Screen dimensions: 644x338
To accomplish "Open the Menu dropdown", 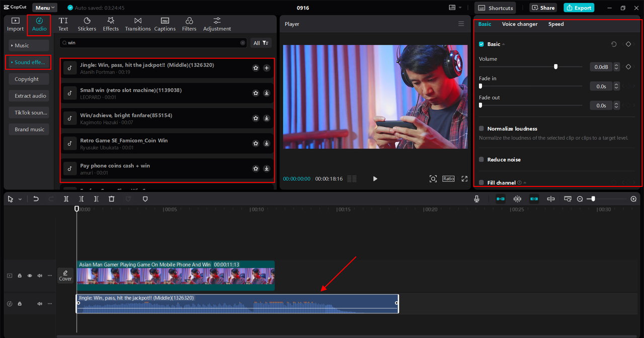I will click(45, 8).
